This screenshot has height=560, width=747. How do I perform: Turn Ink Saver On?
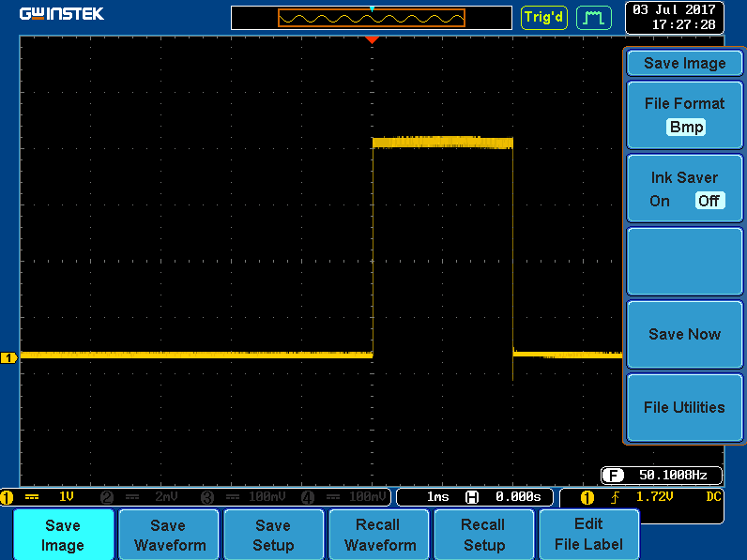point(660,201)
